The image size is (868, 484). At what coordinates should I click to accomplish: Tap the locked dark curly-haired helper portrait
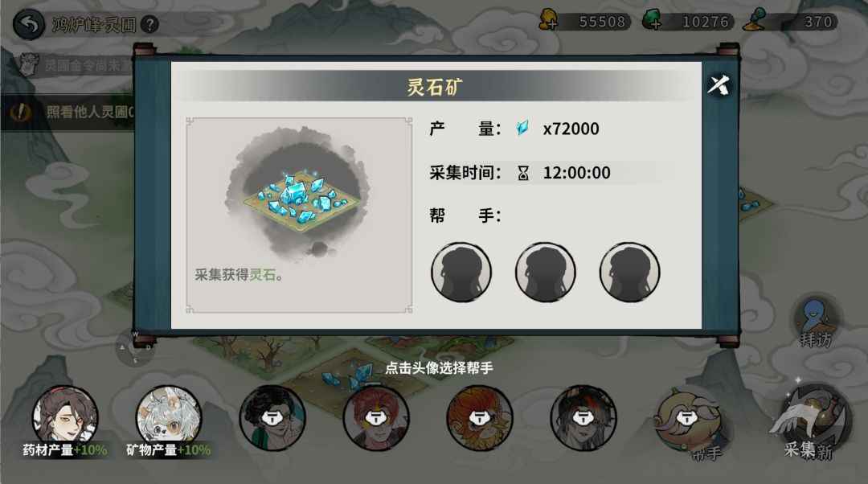(272, 418)
